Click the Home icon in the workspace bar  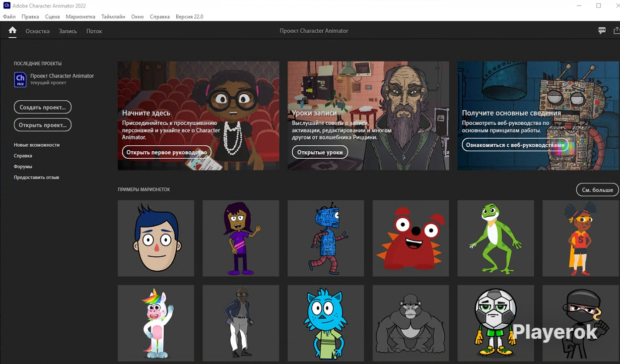point(12,31)
